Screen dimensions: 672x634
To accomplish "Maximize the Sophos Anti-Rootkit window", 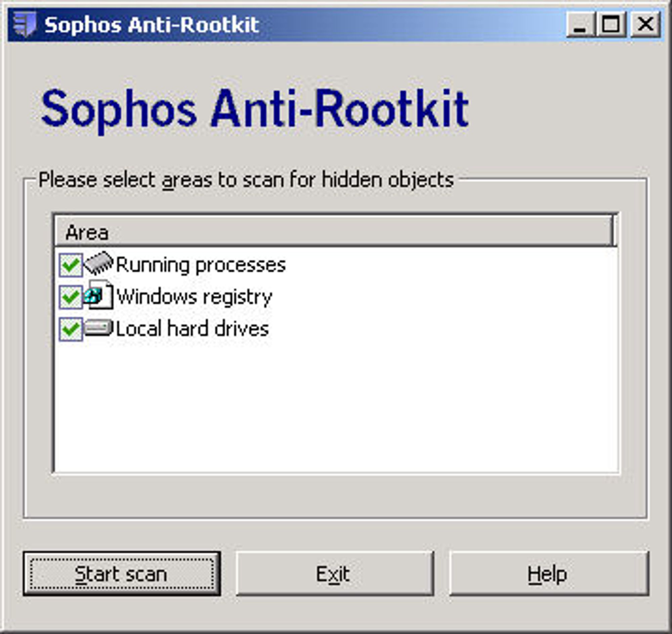I will [611, 24].
